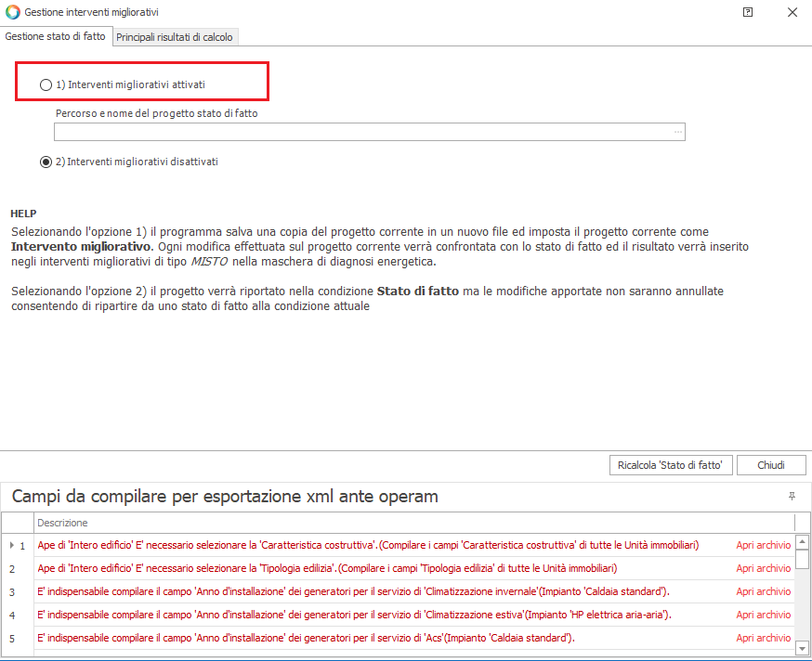Click the Chiudi button
This screenshot has width=812, height=661.
pyautogui.click(x=770, y=465)
